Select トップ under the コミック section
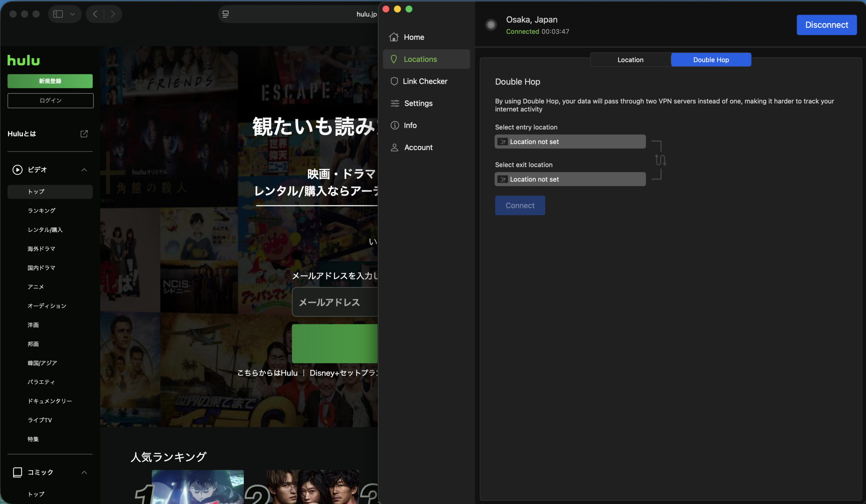Screen dimensions: 866x504 [36, 494]
